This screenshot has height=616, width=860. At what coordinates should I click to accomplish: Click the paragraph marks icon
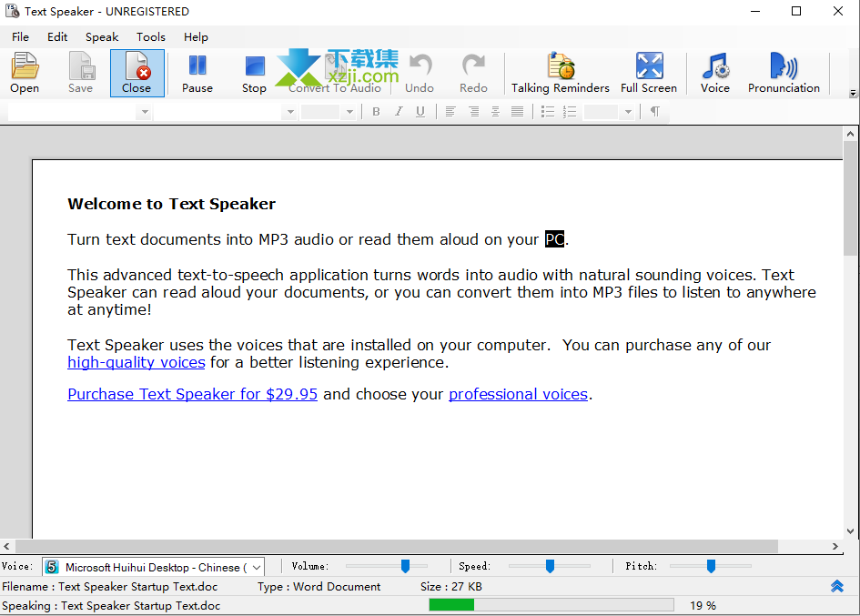pos(655,112)
